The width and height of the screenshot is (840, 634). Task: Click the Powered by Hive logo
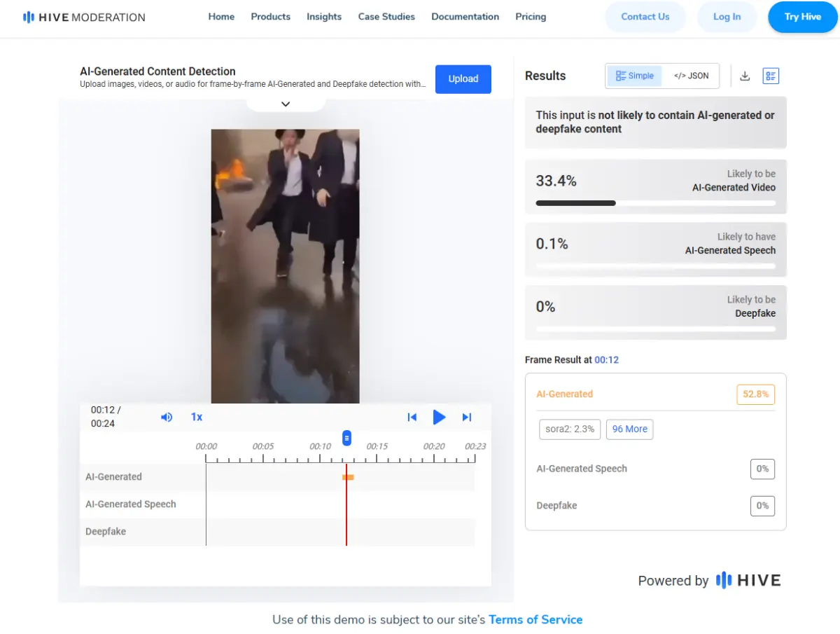point(748,580)
